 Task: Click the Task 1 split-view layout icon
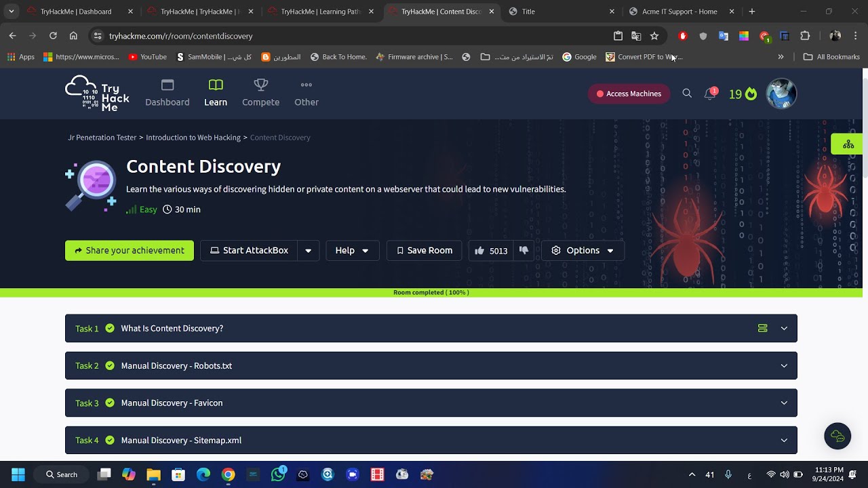[x=762, y=328]
